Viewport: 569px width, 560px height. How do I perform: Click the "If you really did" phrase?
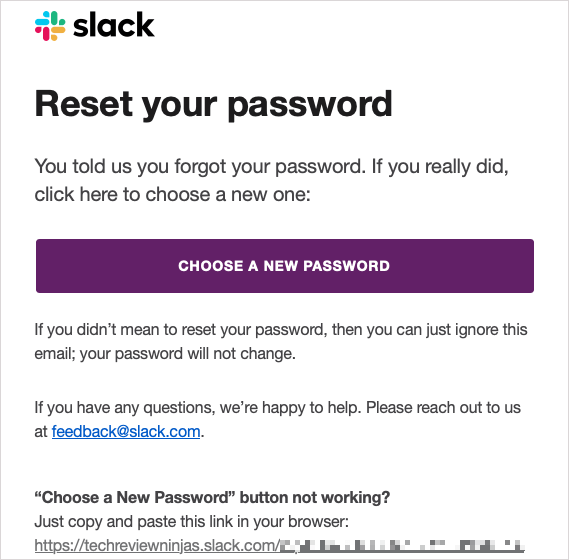(x=440, y=167)
